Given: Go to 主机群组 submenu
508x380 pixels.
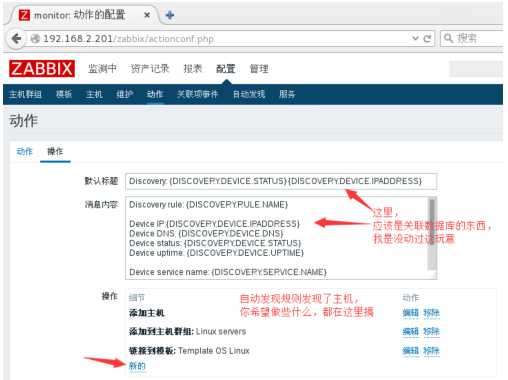Looking at the screenshot, I should 25,94.
